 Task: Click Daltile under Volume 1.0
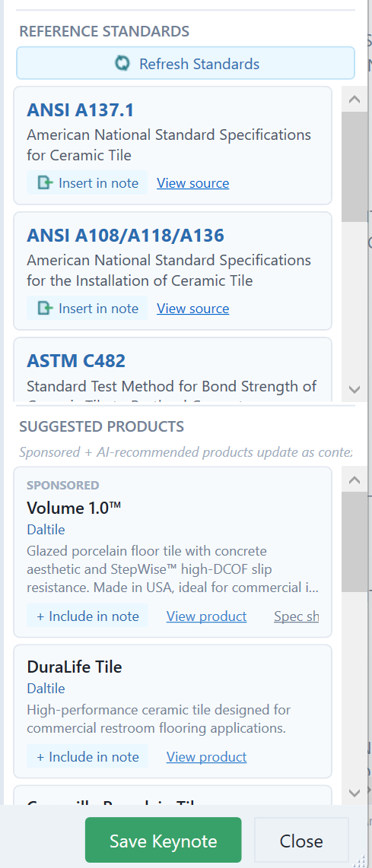coord(46,530)
